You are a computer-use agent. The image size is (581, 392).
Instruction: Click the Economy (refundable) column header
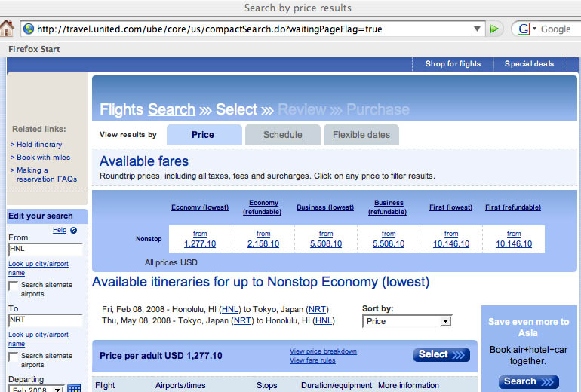point(263,207)
